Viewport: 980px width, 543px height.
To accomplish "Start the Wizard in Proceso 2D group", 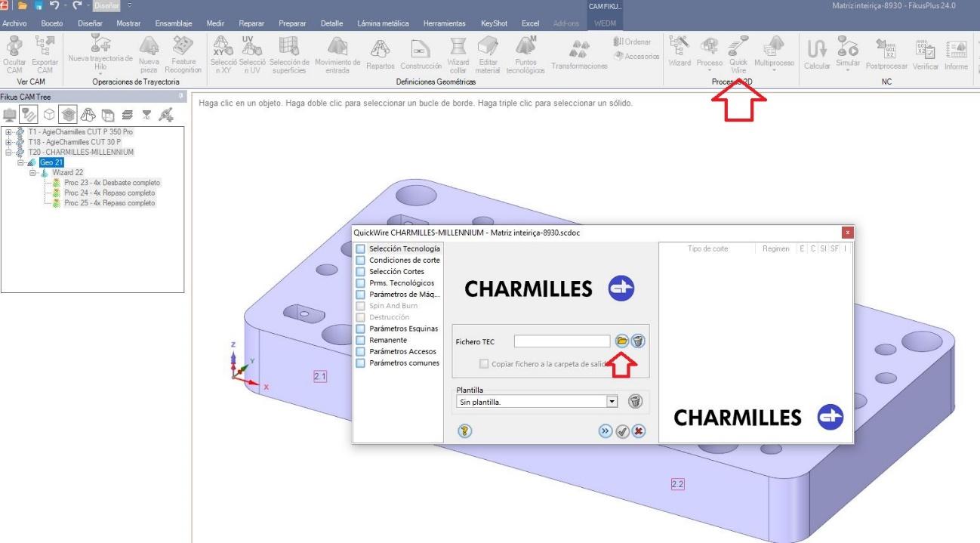I will click(x=680, y=51).
